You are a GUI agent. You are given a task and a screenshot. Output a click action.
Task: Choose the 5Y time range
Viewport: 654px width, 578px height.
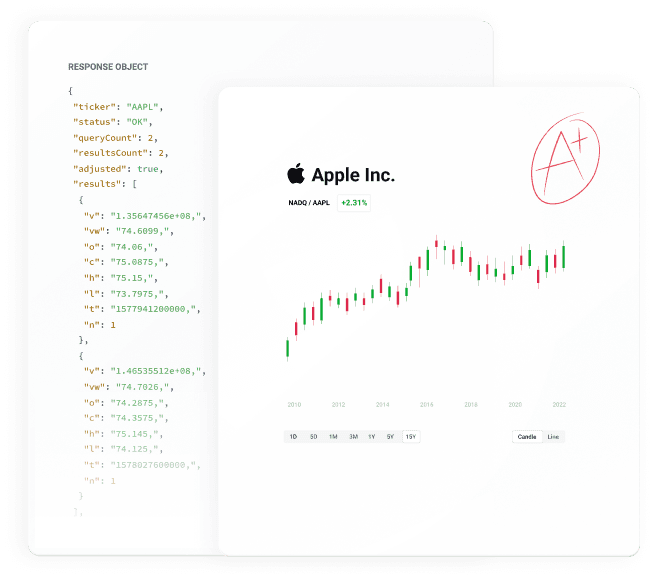[390, 437]
